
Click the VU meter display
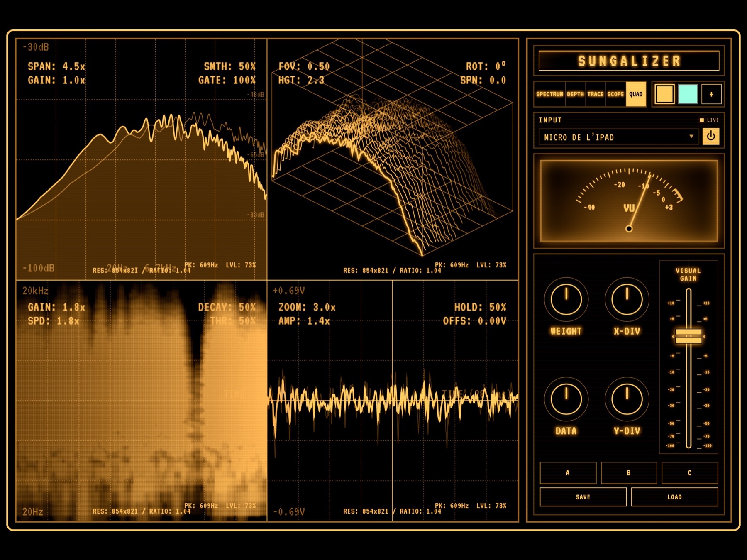629,201
